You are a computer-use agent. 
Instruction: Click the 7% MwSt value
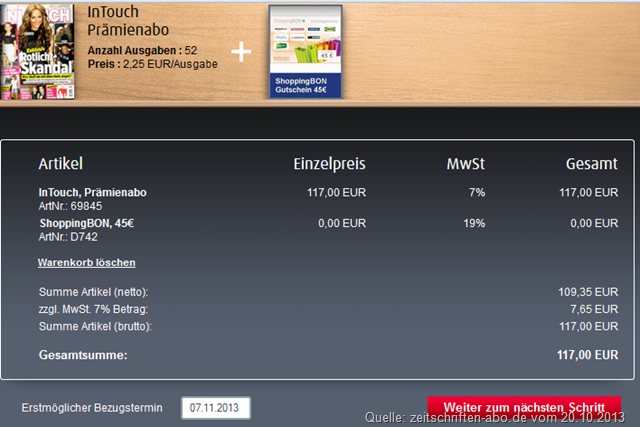[477, 192]
